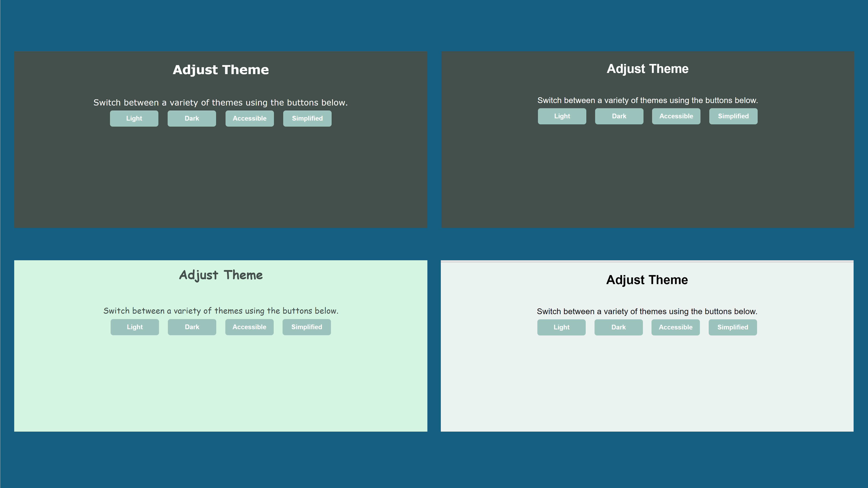Image resolution: width=868 pixels, height=488 pixels.
Task: Click Light button in light-gray panel
Action: point(561,327)
